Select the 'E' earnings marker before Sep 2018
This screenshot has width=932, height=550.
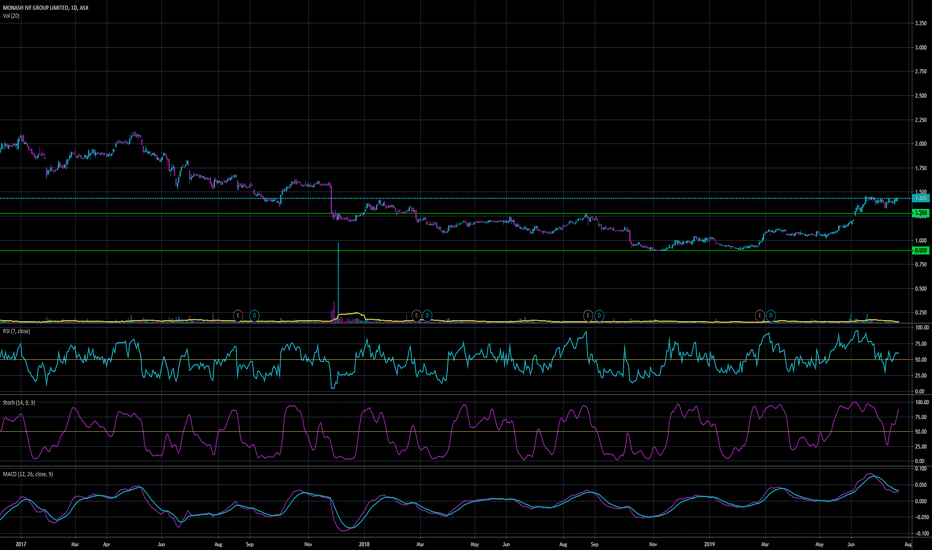pyautogui.click(x=588, y=315)
